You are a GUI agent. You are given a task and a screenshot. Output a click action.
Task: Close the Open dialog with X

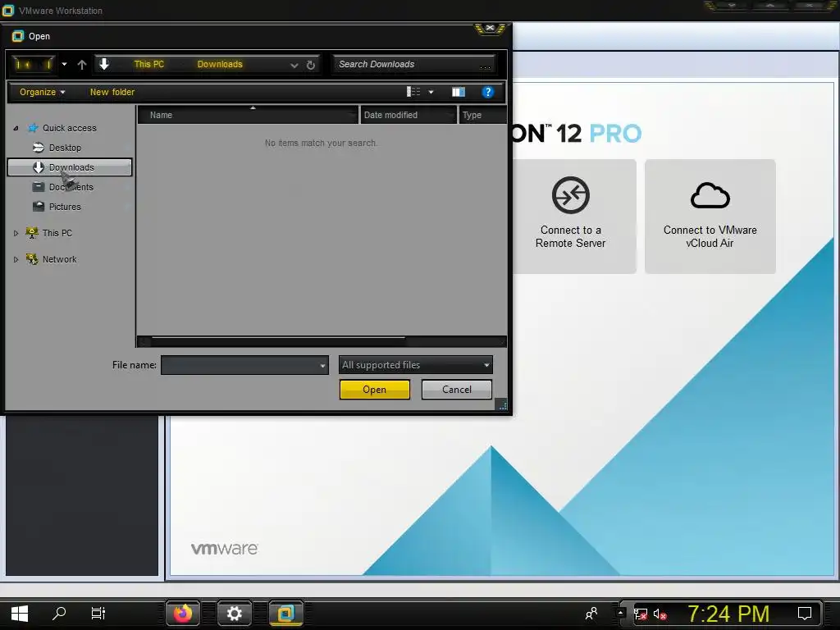pyautogui.click(x=490, y=29)
